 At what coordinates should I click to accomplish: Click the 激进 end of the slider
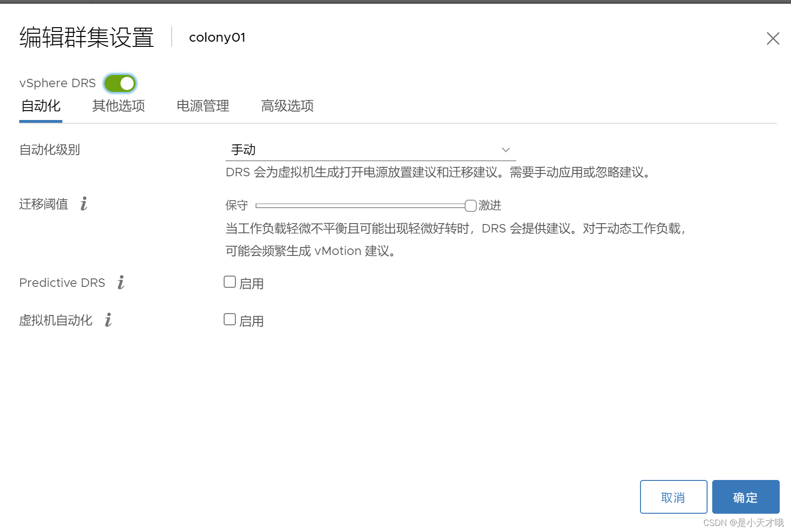490,205
